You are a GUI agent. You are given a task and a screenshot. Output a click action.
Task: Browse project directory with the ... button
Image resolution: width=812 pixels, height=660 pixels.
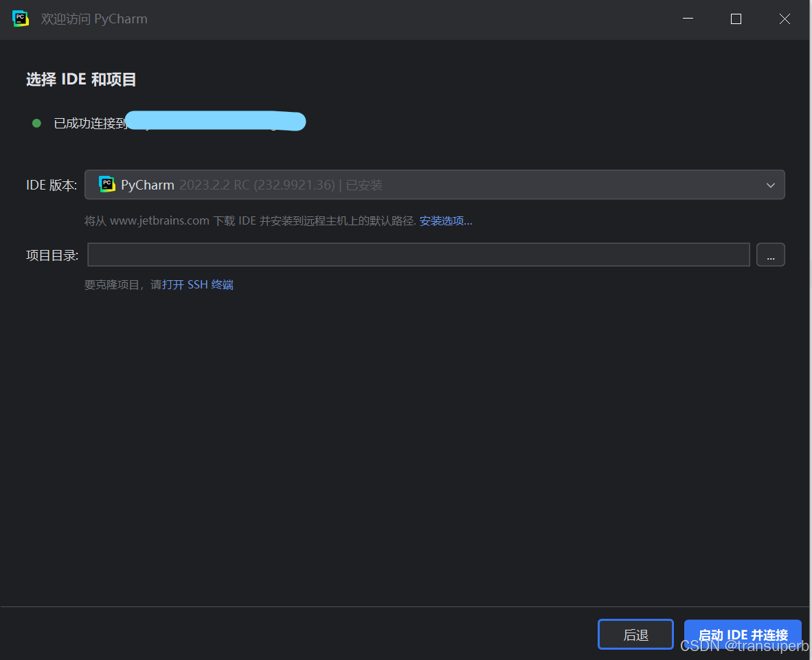(771, 255)
